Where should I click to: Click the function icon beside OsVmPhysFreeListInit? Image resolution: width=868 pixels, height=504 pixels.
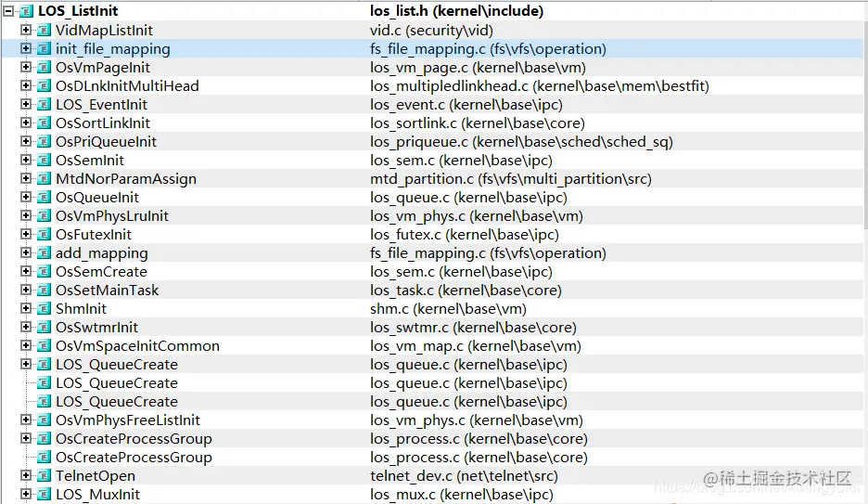tap(44, 420)
